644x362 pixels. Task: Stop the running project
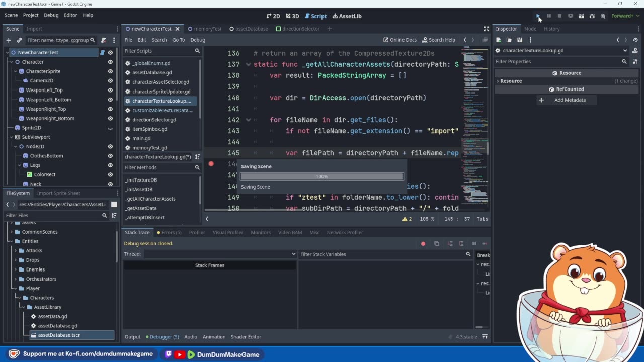[x=559, y=16]
